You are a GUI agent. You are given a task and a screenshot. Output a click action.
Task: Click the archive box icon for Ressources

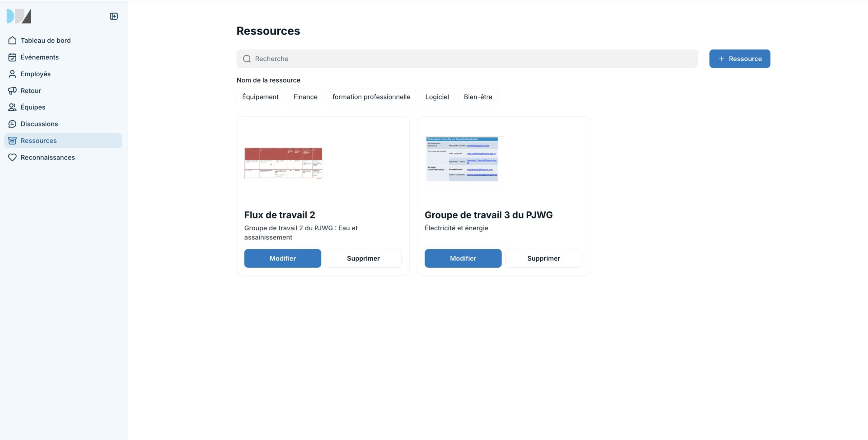(12, 140)
